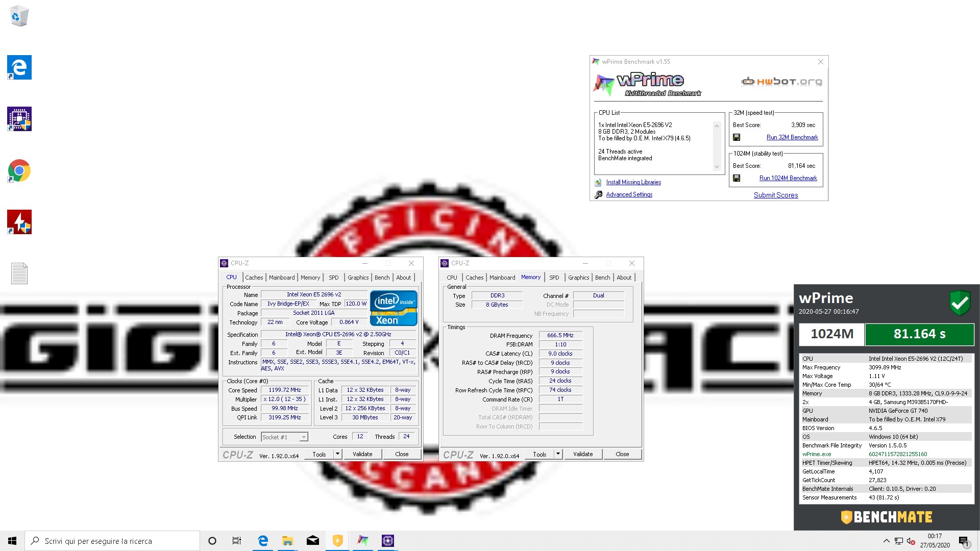Open Bench tab in right CPU-Z
The image size is (980, 551).
click(603, 278)
